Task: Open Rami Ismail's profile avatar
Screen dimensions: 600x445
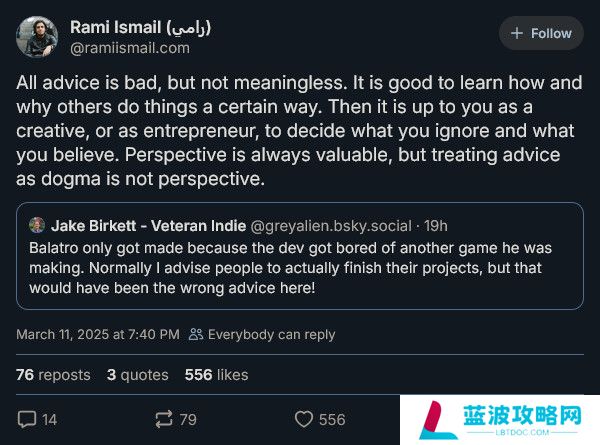Action: click(x=36, y=37)
